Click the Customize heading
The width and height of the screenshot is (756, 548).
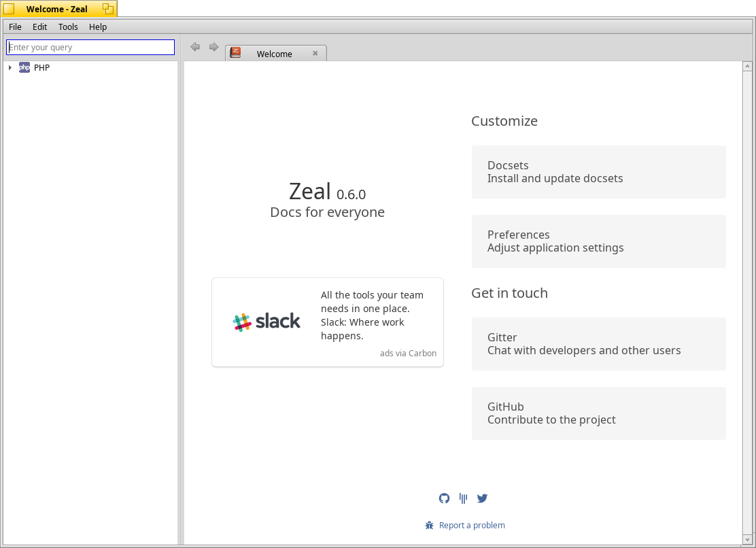tap(504, 121)
